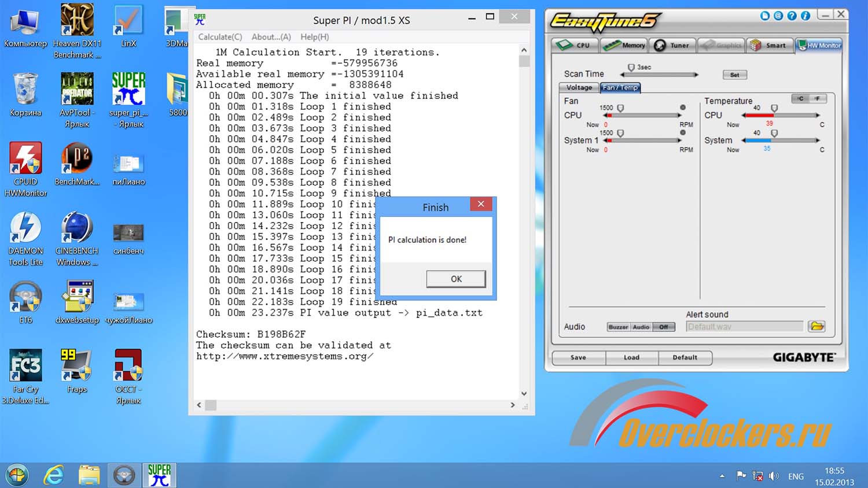Click the Windows Start button

pos(17,475)
